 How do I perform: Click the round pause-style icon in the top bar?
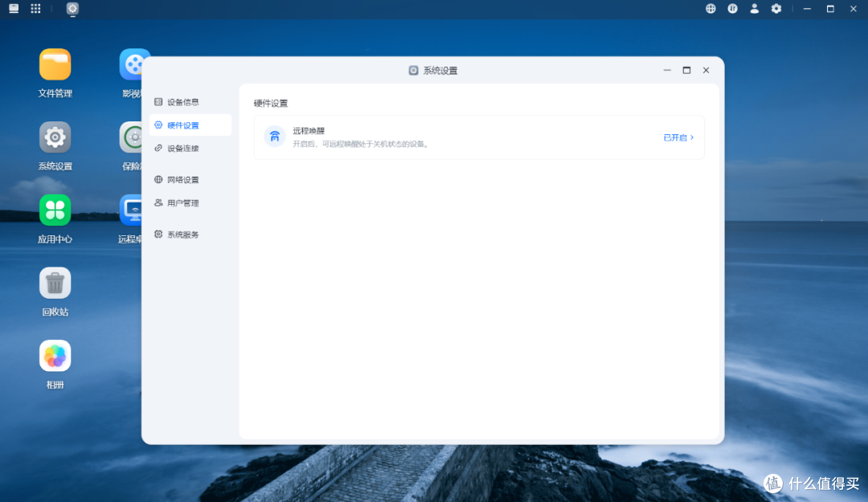(x=732, y=8)
